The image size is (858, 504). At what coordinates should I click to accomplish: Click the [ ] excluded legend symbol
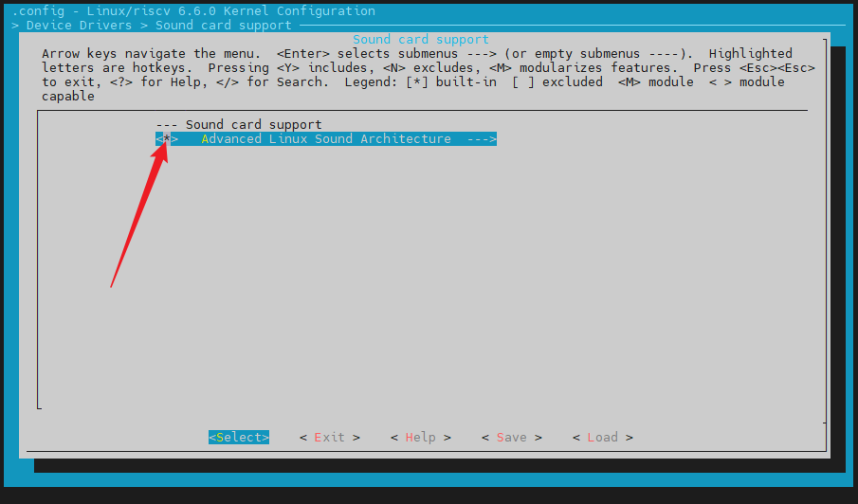click(x=523, y=82)
